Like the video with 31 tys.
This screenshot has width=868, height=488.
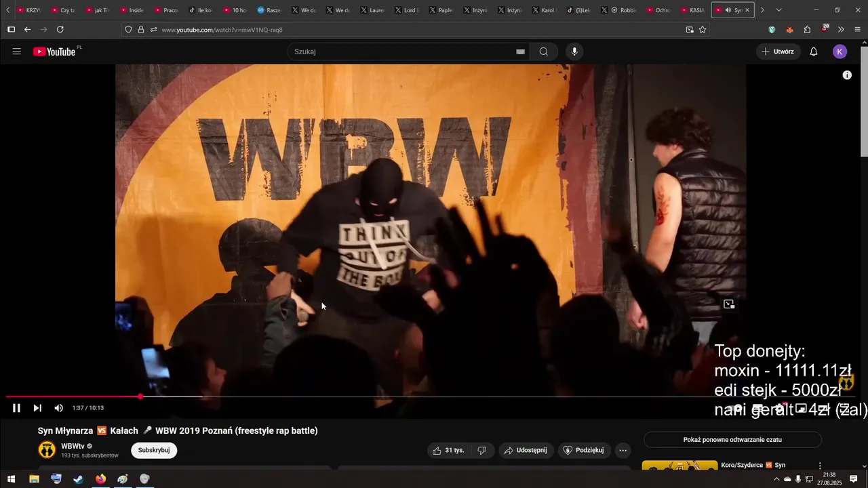tap(448, 450)
